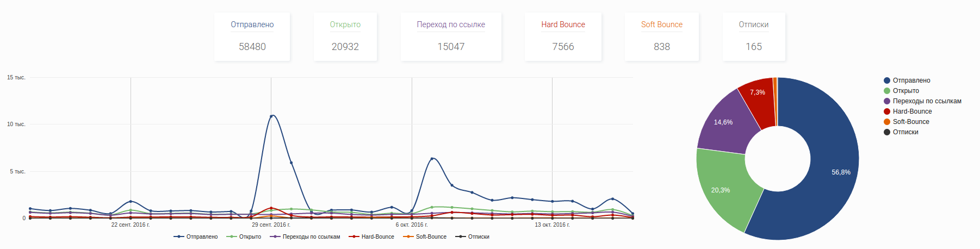Toggle Soft-Bounce series label under the line chart

[x=431, y=237]
